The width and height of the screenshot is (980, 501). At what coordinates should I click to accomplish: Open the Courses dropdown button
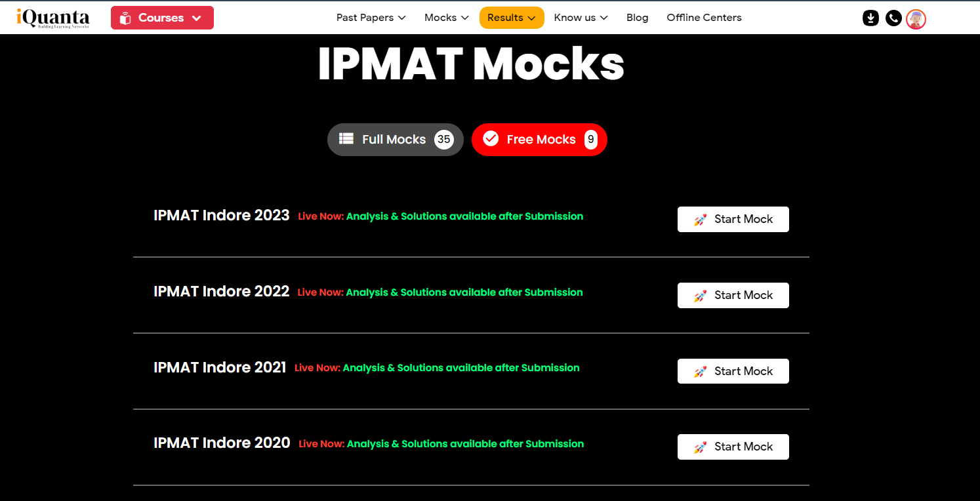(162, 18)
